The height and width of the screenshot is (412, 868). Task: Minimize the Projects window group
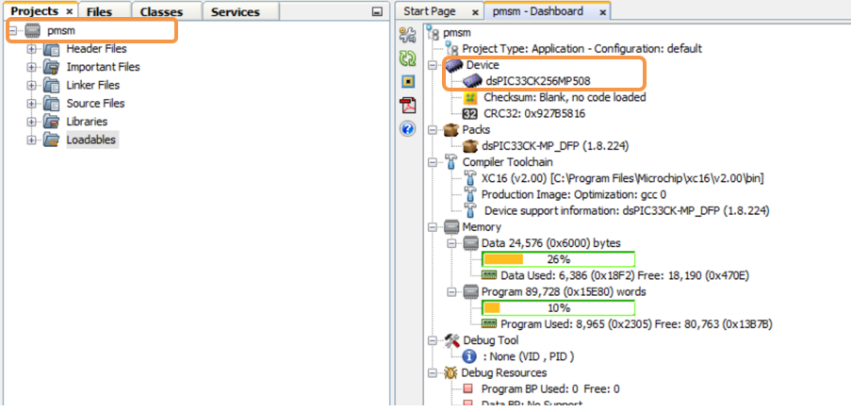(x=378, y=12)
